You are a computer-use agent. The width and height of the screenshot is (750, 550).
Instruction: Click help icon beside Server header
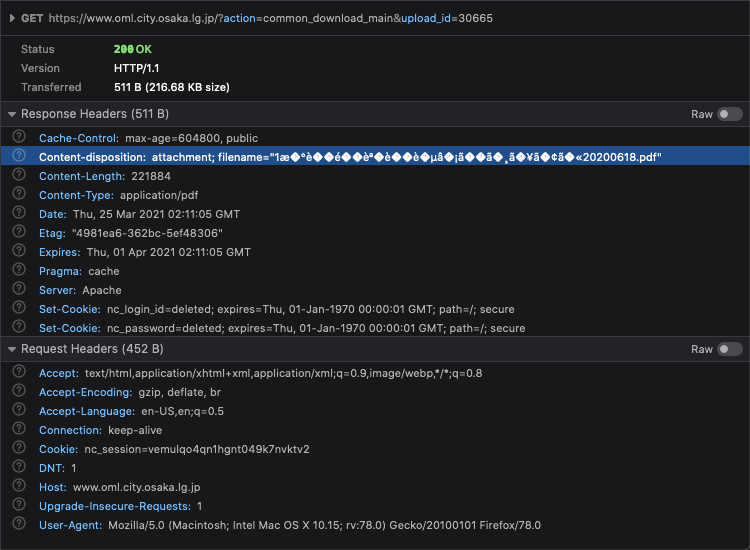click(18, 290)
